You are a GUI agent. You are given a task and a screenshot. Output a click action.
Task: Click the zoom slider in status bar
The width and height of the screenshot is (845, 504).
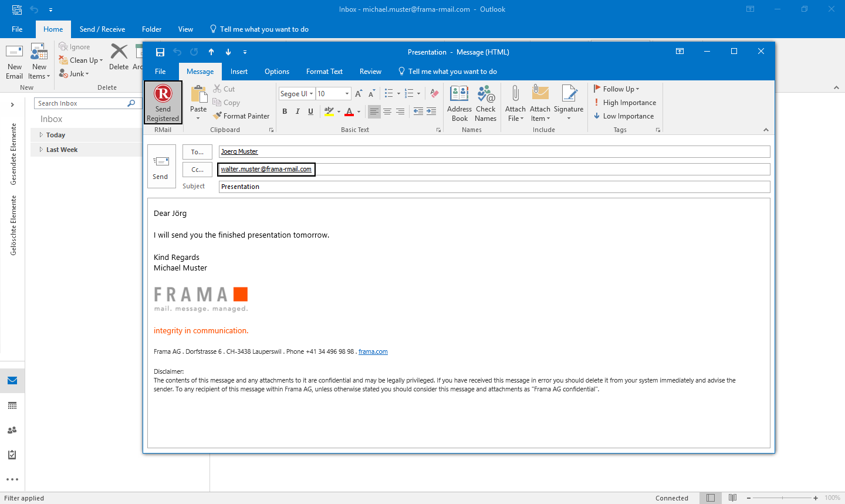click(x=782, y=498)
